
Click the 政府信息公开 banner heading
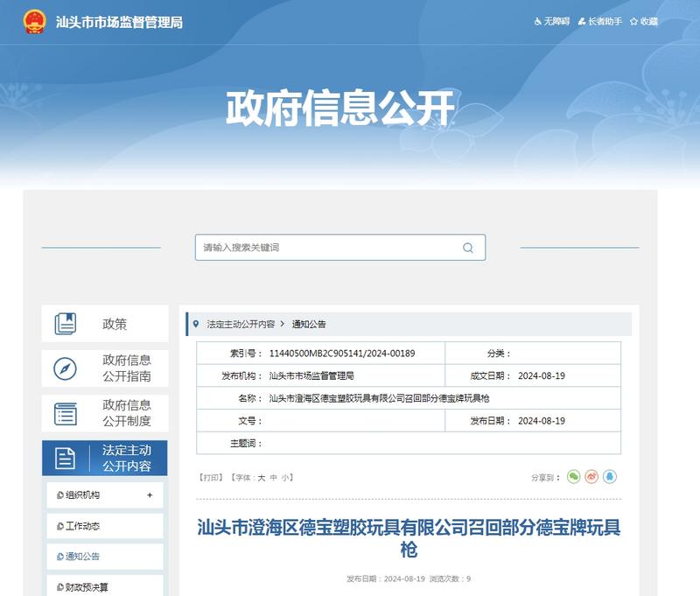pos(340,108)
